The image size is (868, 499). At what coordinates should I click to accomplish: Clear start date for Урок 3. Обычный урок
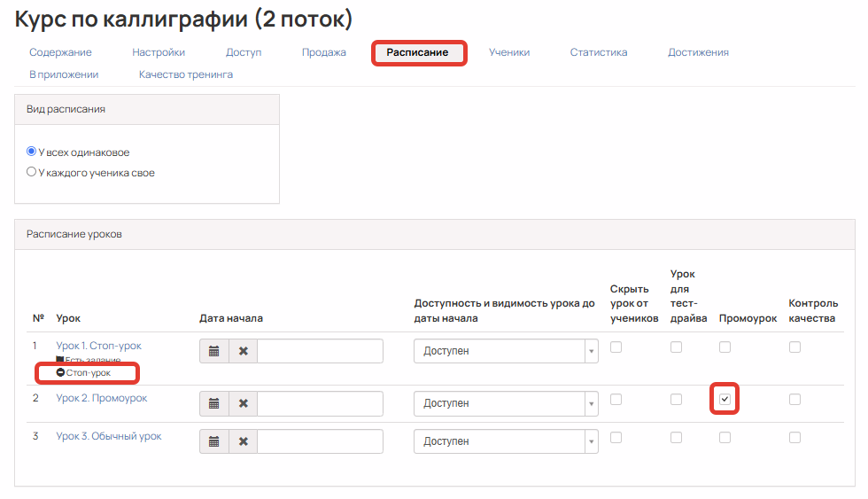[x=243, y=441]
